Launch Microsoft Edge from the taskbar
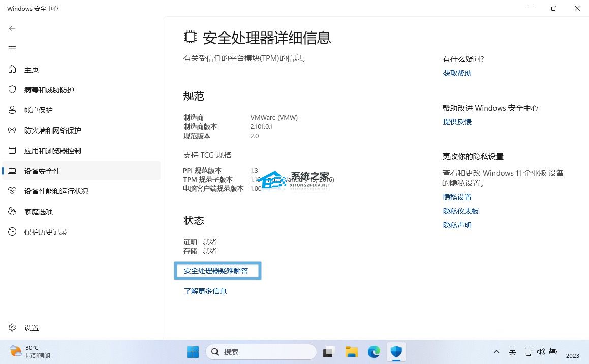This screenshot has width=589, height=364. [x=374, y=351]
